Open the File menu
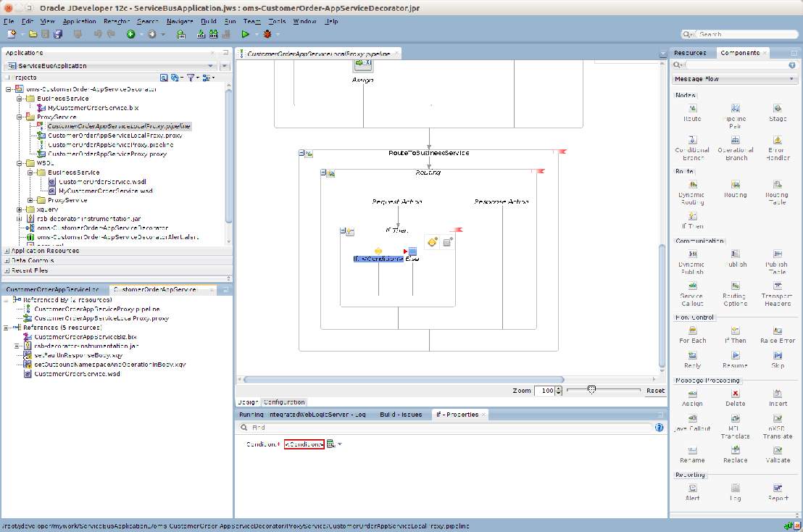 click(9, 22)
